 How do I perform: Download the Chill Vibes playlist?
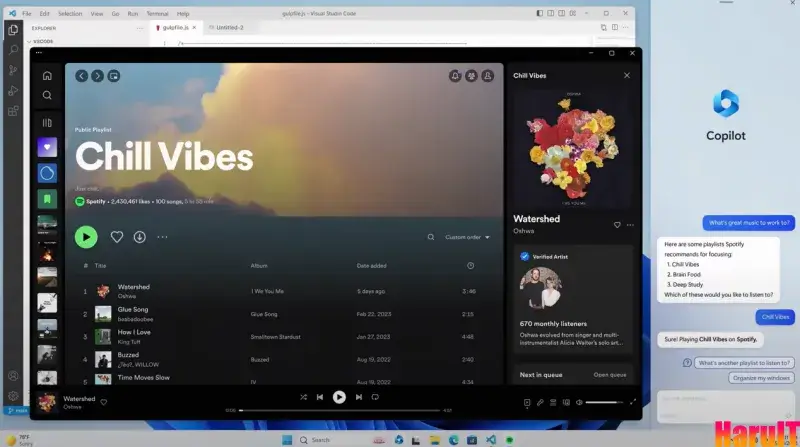point(140,237)
